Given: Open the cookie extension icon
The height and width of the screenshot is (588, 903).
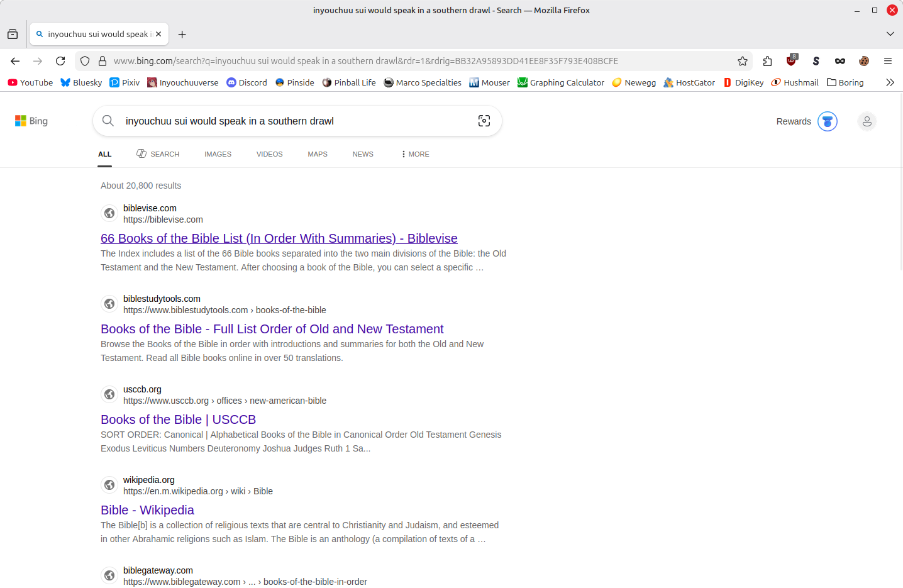Looking at the screenshot, I should pos(864,61).
